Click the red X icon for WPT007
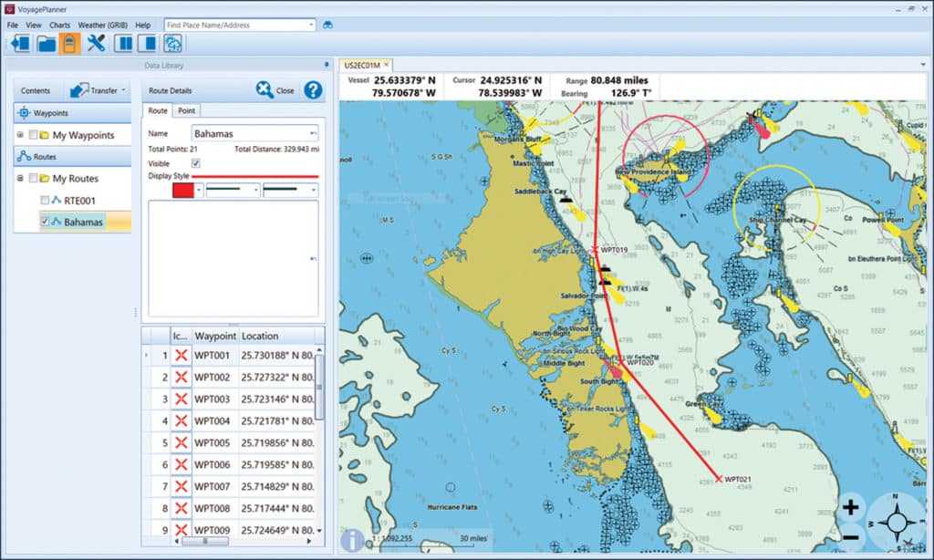This screenshot has width=934, height=560. pos(182,486)
